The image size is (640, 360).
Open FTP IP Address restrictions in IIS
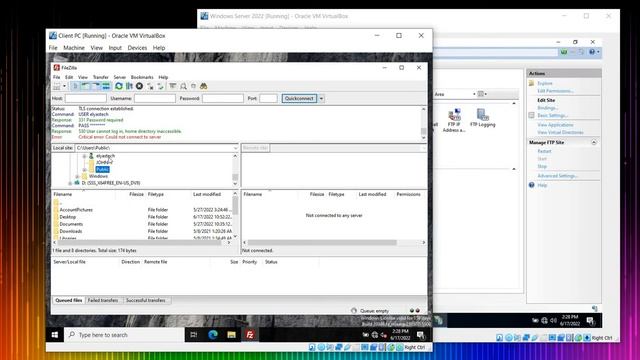(x=454, y=120)
